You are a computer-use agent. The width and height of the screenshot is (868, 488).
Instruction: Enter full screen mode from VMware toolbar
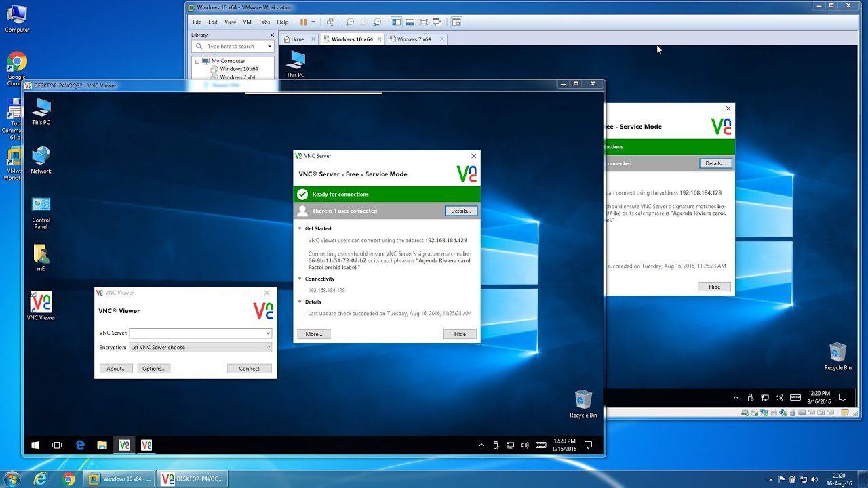tap(424, 21)
